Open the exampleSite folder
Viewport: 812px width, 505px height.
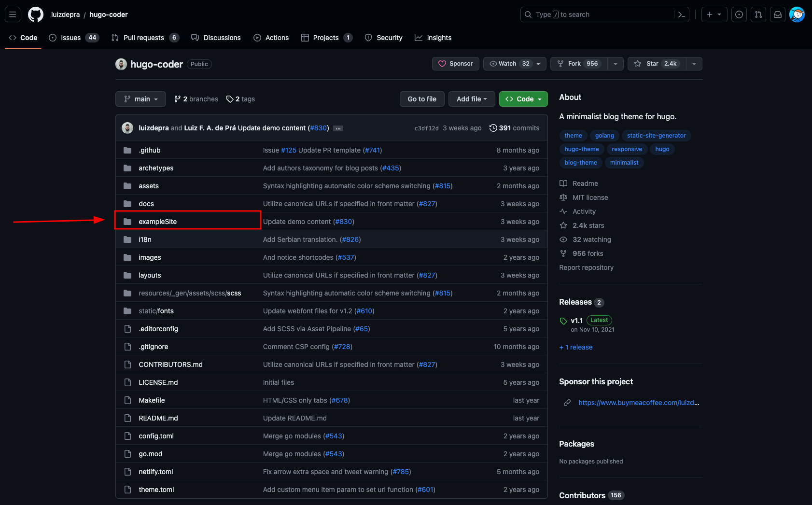[157, 222]
